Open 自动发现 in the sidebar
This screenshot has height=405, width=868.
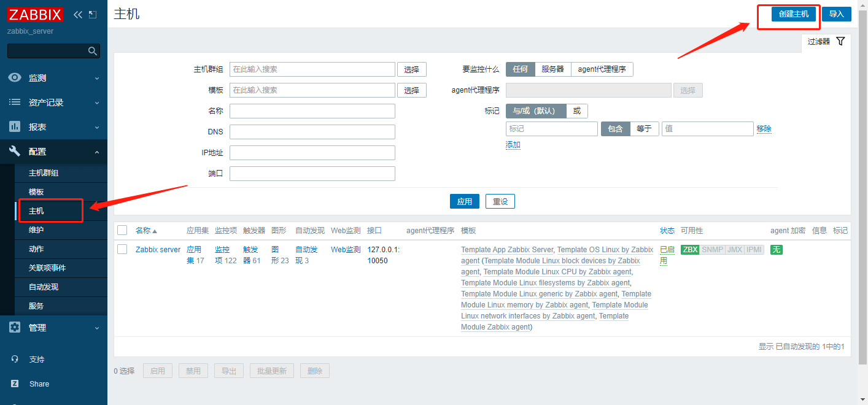pos(44,287)
